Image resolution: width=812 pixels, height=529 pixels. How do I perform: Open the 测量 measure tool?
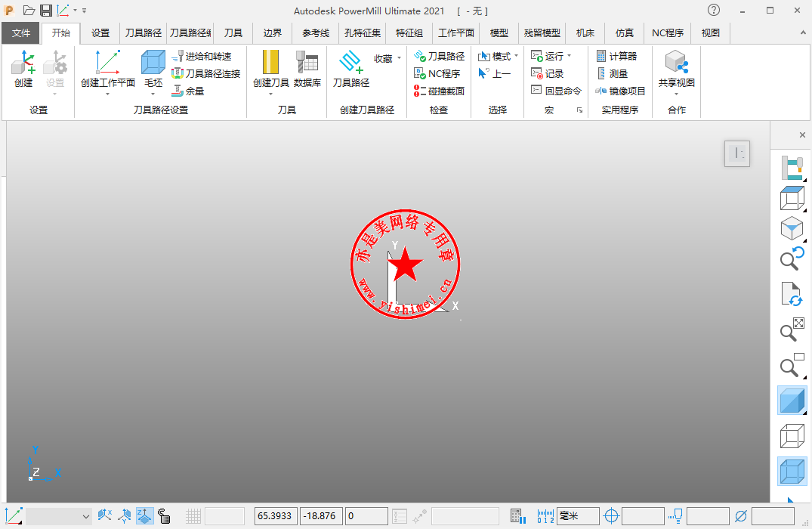612,73
